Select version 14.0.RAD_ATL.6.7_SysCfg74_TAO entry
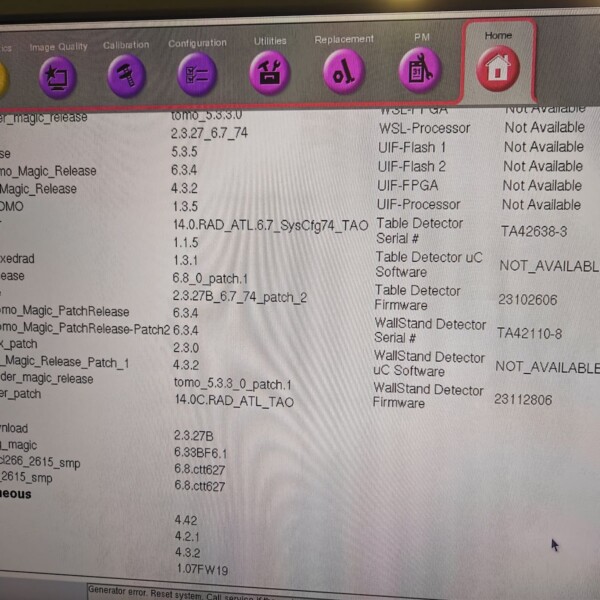The width and height of the screenshot is (600, 600). tap(271, 225)
